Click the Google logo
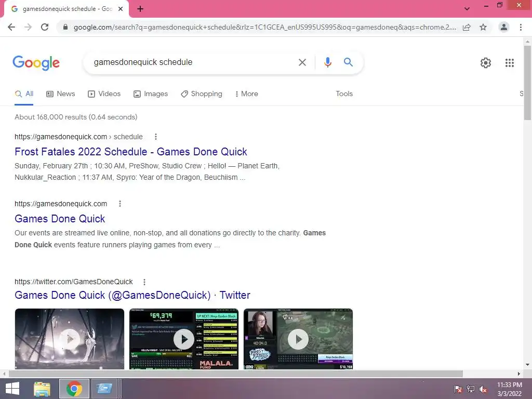 pyautogui.click(x=36, y=63)
